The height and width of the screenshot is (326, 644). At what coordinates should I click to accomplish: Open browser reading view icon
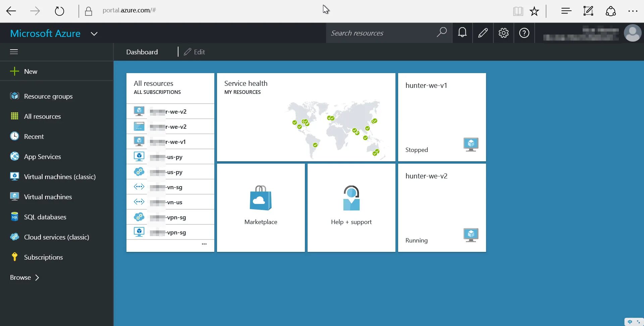tap(518, 11)
